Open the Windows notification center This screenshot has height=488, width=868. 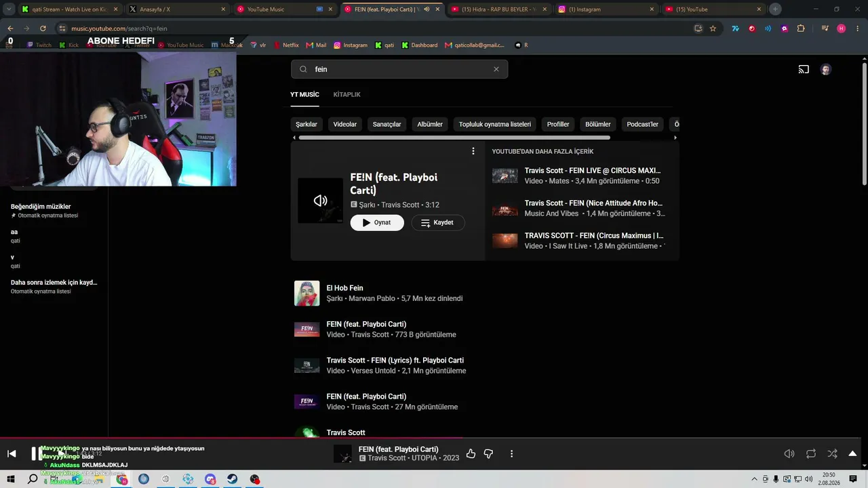coord(853,479)
